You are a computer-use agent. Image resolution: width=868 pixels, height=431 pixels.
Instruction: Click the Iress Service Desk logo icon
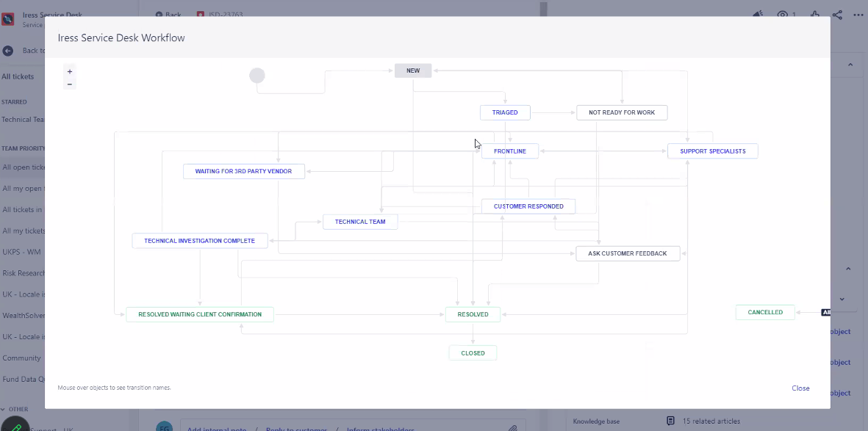tap(8, 19)
